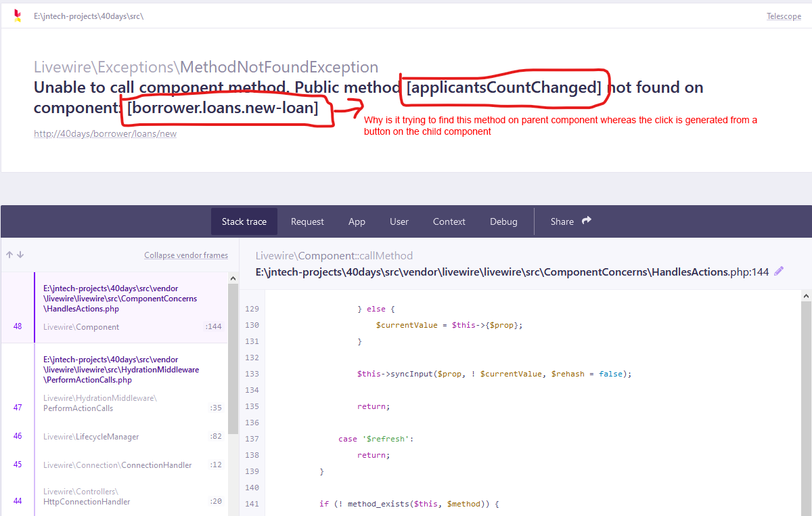The image size is (812, 516).
Task: Select stack frame 48 HandlesActions.php
Action: point(114,307)
